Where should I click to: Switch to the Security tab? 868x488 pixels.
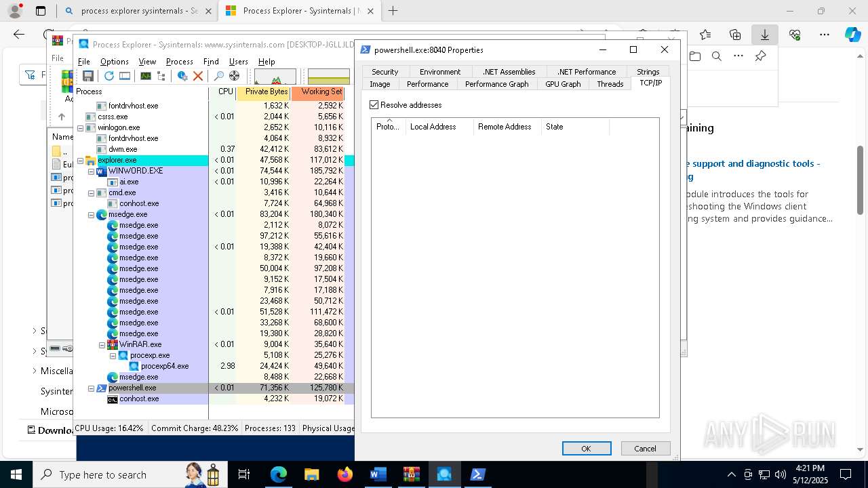tap(384, 72)
